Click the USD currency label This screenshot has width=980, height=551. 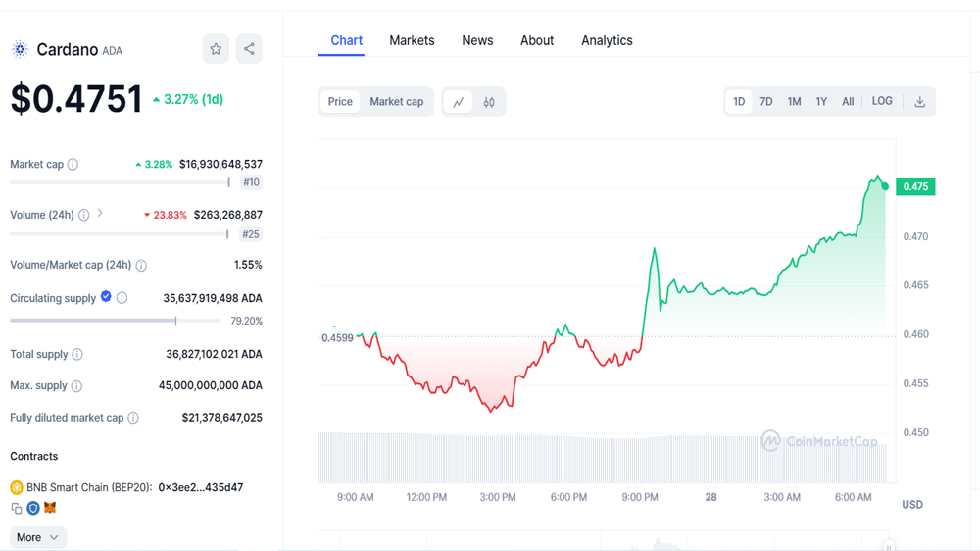click(x=911, y=504)
